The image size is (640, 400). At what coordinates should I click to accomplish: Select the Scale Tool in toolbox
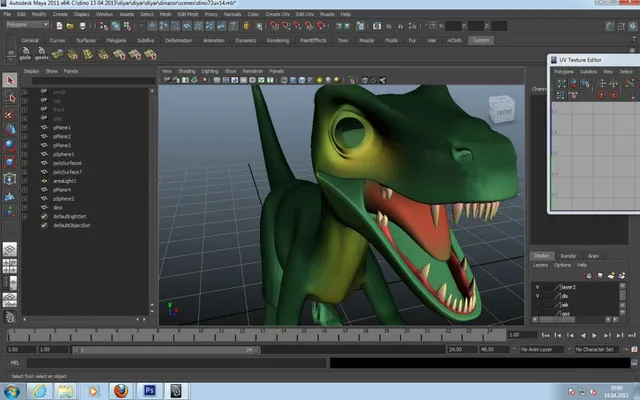pyautogui.click(x=10, y=162)
